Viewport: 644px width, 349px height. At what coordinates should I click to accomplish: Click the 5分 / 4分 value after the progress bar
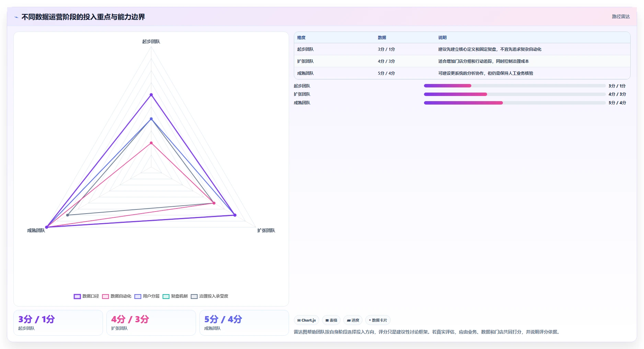[x=617, y=103]
